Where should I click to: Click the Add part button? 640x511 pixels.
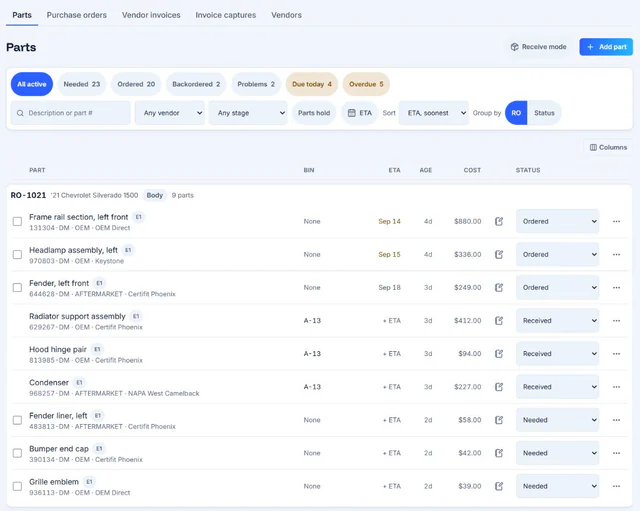coord(606,47)
